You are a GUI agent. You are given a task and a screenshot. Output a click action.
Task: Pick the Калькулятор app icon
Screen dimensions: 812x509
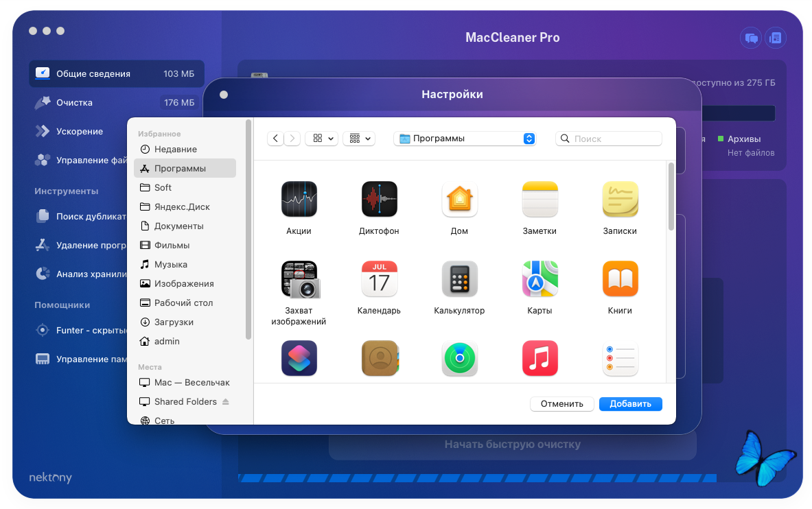[x=459, y=279]
